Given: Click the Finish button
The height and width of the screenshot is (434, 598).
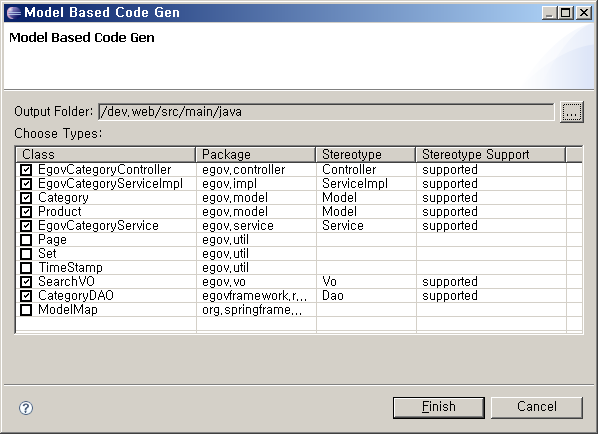Looking at the screenshot, I should [439, 407].
